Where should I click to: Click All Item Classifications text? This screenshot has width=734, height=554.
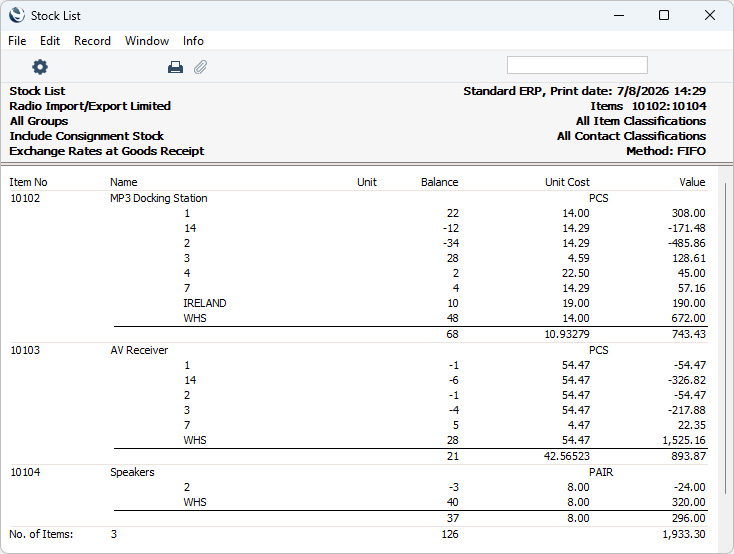[x=641, y=121]
